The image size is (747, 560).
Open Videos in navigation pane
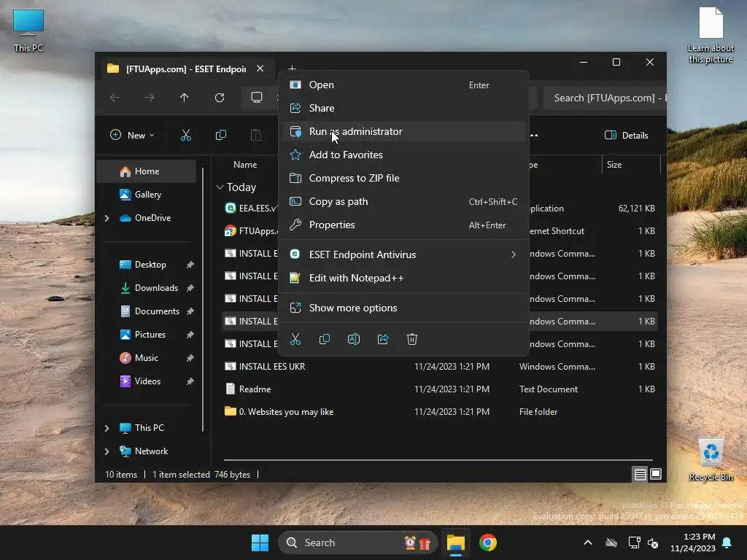[x=146, y=381]
